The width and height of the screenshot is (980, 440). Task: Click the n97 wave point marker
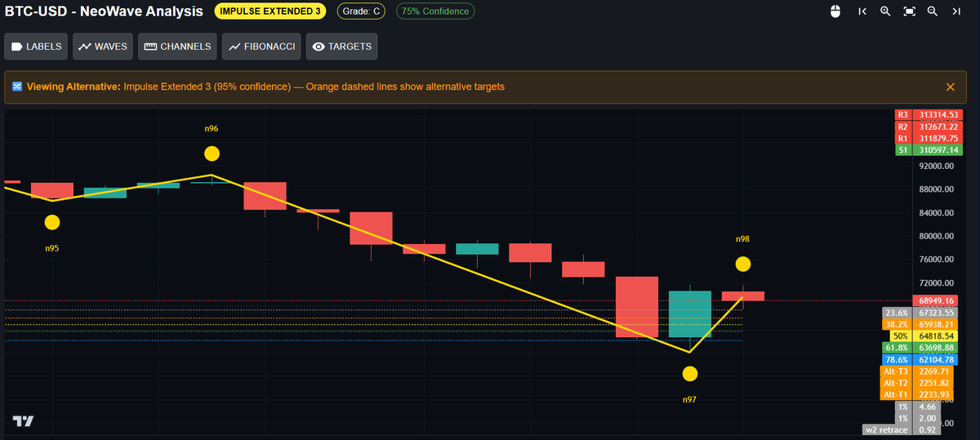[689, 374]
